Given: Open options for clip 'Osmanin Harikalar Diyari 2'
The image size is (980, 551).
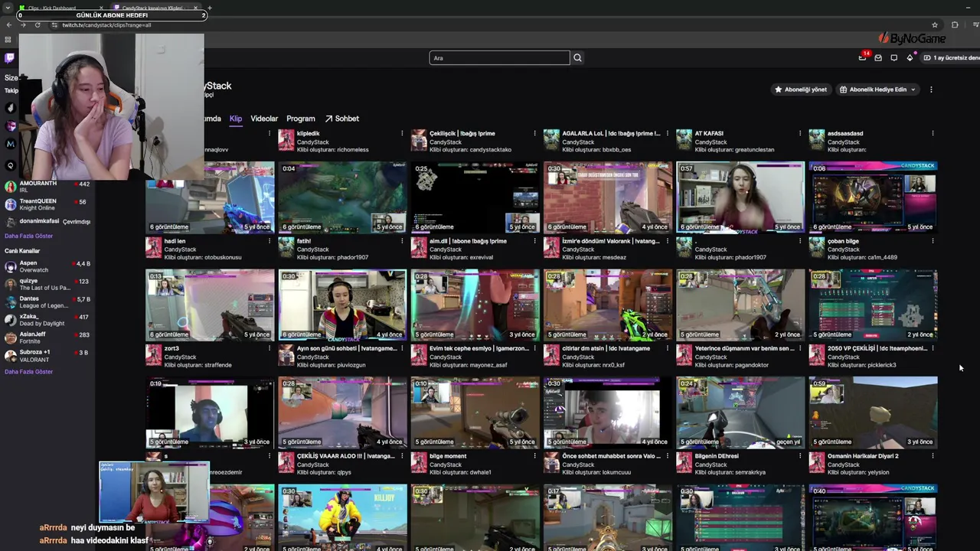Looking at the screenshot, I should [x=933, y=456].
